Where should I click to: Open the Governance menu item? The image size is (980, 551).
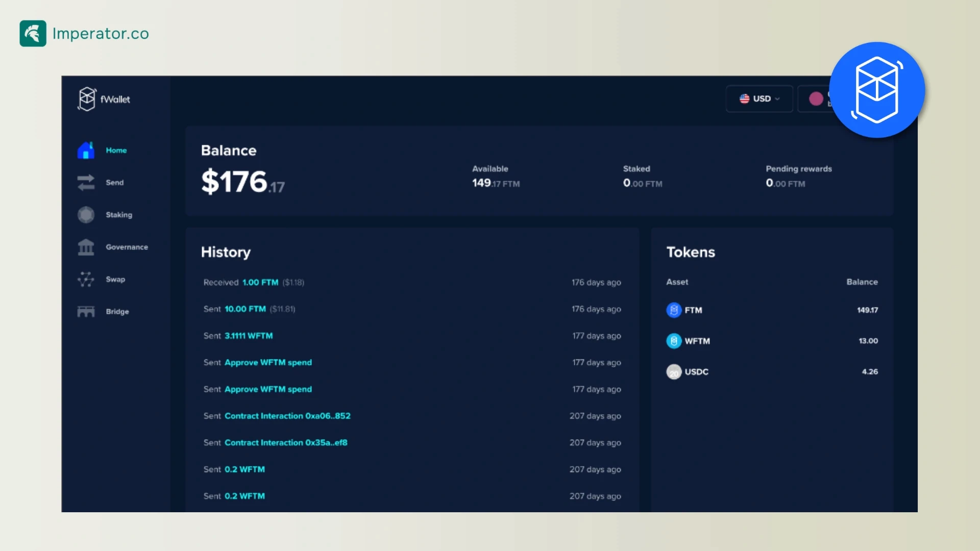(127, 247)
